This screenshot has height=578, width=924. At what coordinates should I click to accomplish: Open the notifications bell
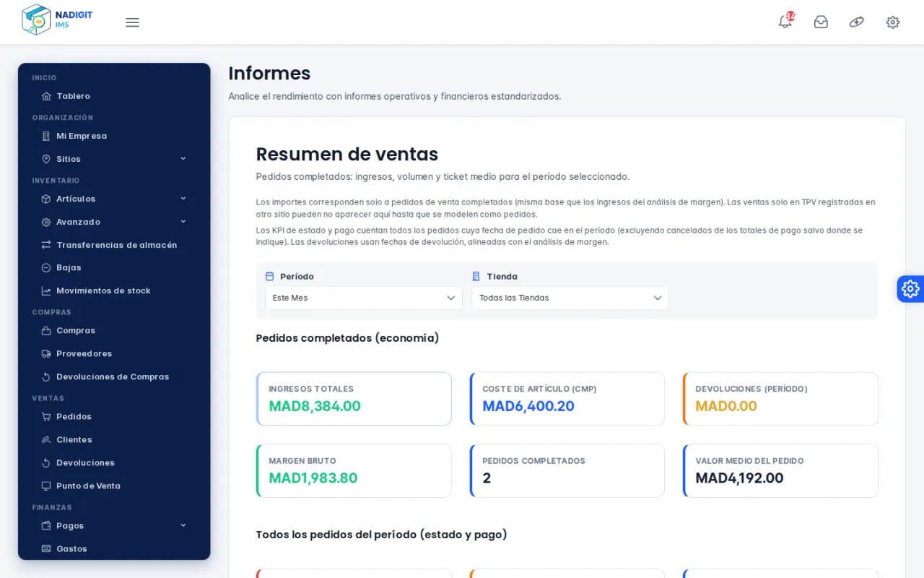[785, 22]
